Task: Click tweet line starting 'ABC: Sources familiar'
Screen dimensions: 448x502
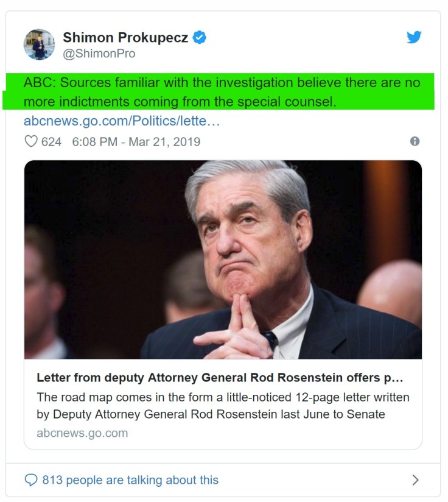Action: 222,83
